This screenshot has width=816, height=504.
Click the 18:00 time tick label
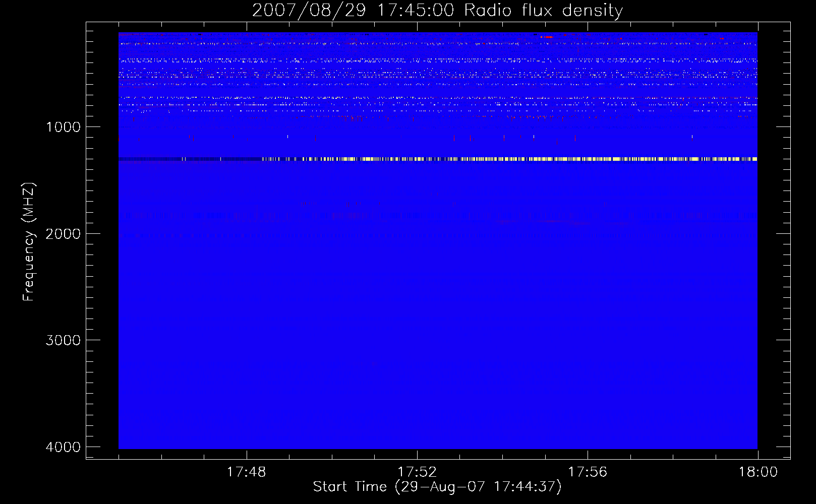click(x=758, y=472)
